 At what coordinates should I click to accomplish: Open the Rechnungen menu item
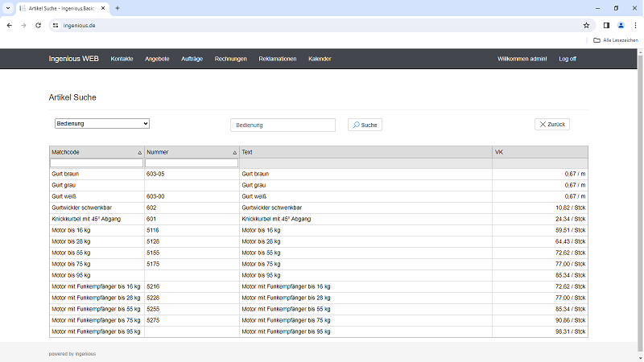(230, 59)
